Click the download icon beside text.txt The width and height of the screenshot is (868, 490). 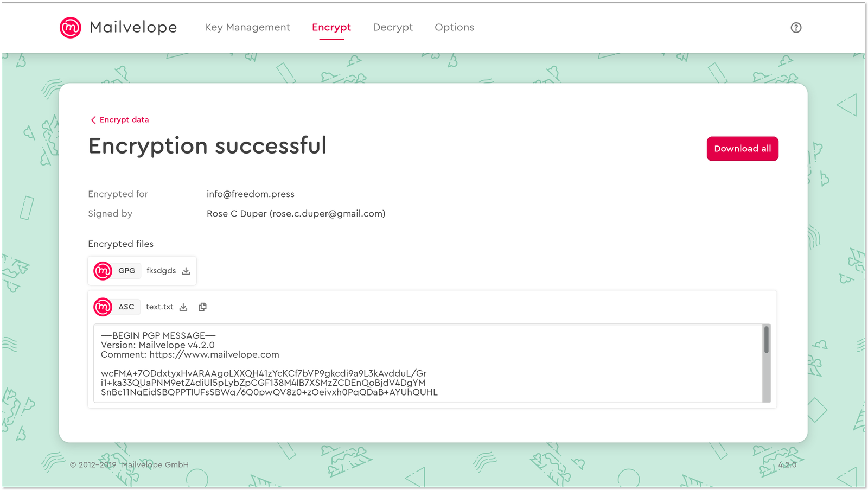[183, 307]
